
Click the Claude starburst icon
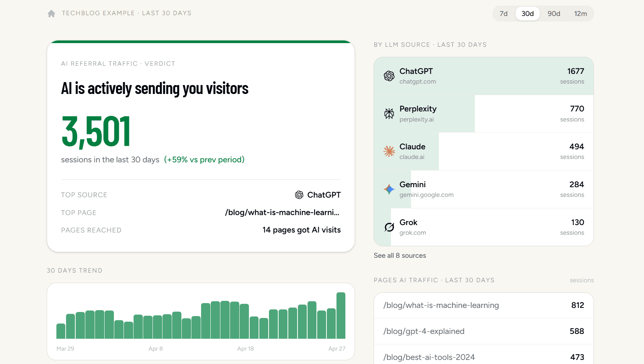[x=389, y=152]
